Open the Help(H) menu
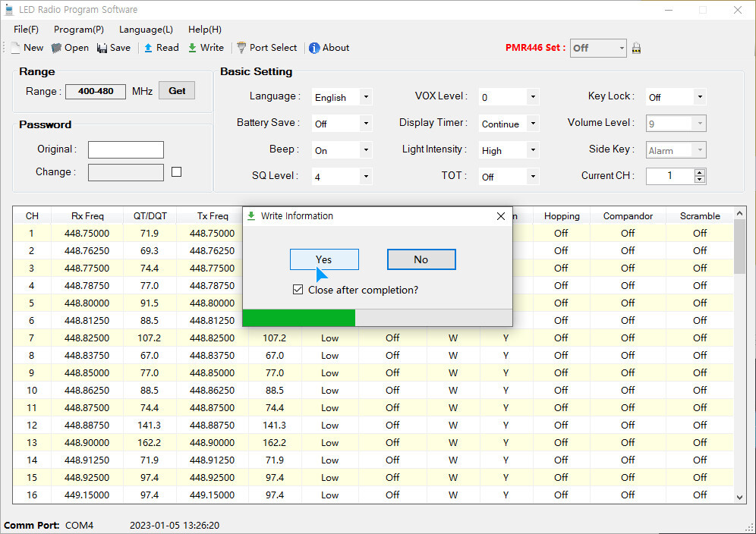The image size is (756, 534). (x=204, y=30)
